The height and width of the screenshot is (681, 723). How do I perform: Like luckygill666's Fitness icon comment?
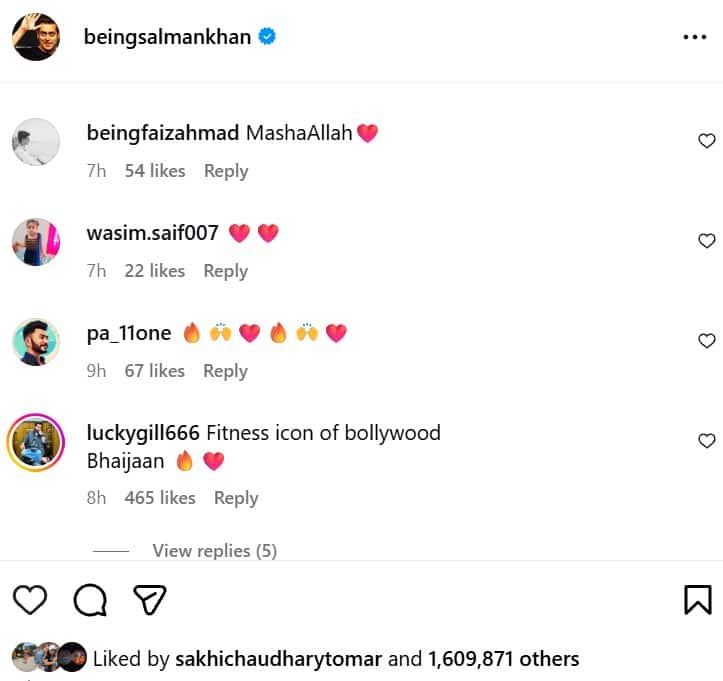pyautogui.click(x=706, y=441)
